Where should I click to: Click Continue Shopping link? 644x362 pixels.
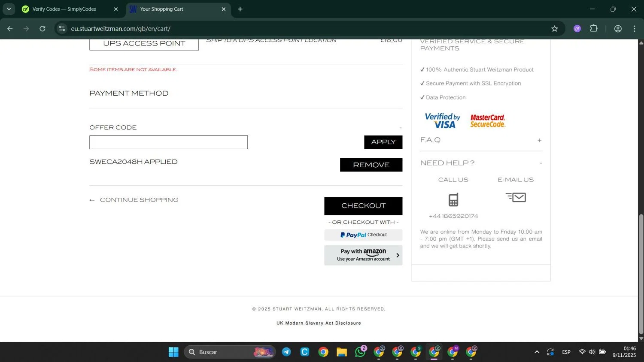pos(134,200)
